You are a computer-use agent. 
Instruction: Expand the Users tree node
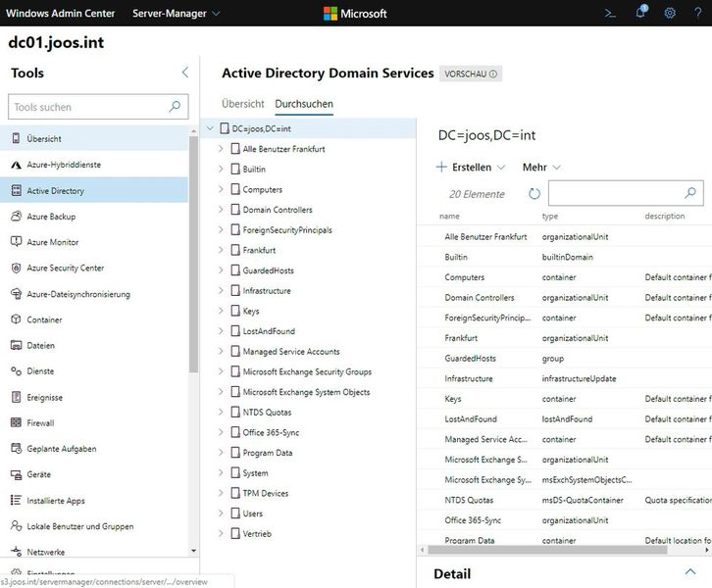tap(221, 514)
